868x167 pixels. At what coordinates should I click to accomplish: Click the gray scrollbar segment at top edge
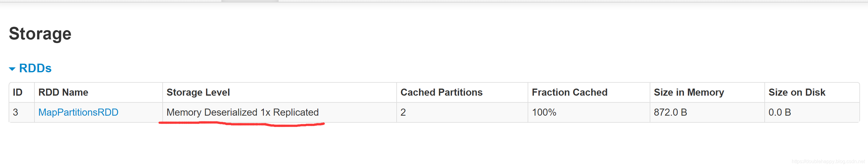250,1
